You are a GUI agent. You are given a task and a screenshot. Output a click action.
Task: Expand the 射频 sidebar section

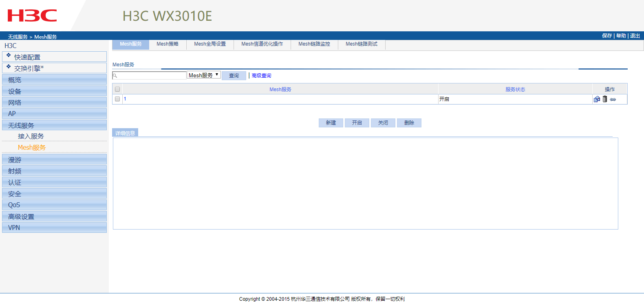pos(54,171)
